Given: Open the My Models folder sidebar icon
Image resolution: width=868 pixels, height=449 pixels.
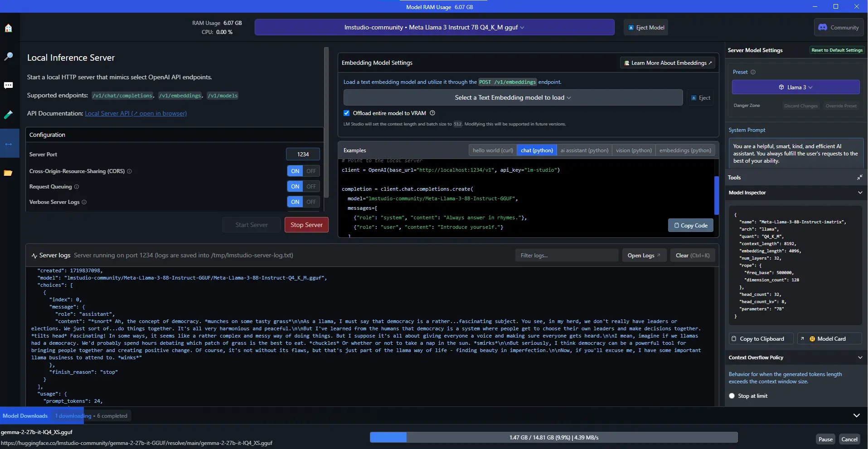Looking at the screenshot, I should [x=8, y=173].
